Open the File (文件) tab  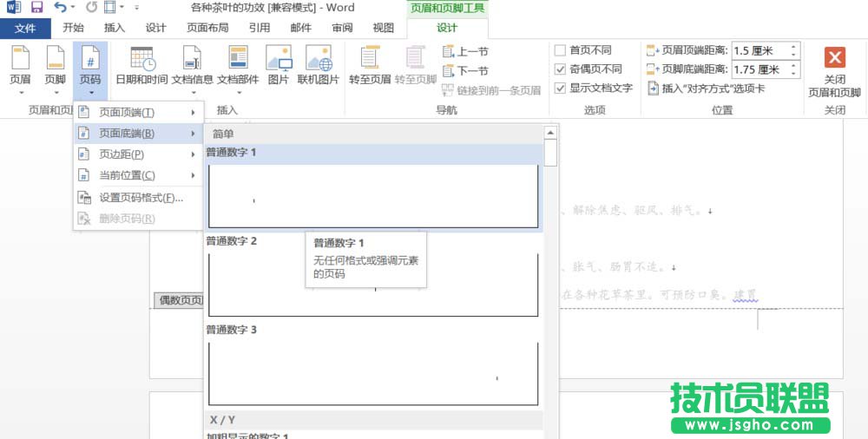click(x=25, y=29)
